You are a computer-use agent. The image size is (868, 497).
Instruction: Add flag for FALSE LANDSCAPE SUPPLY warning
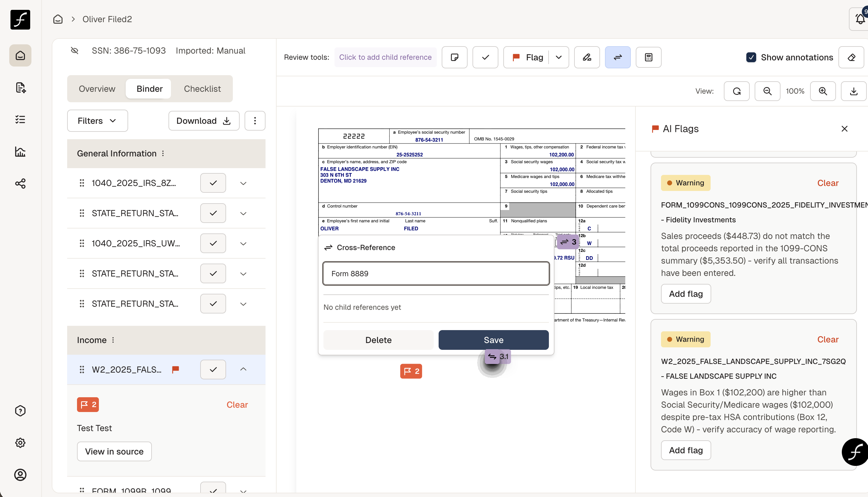tap(686, 450)
